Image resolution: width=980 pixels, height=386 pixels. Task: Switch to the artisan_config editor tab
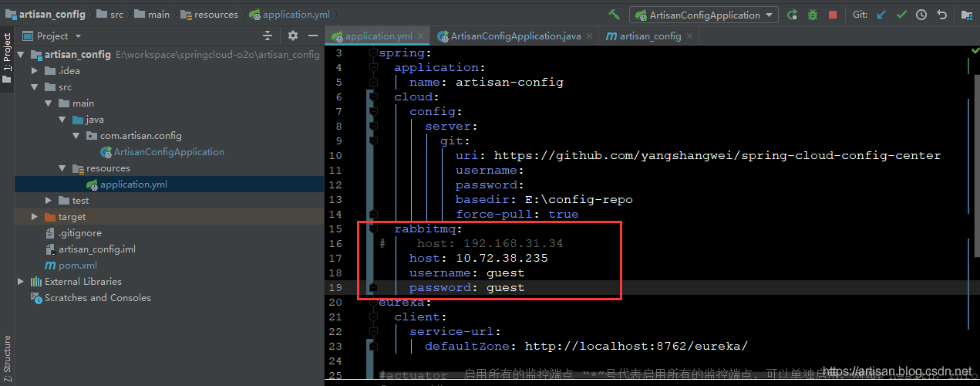(644, 36)
